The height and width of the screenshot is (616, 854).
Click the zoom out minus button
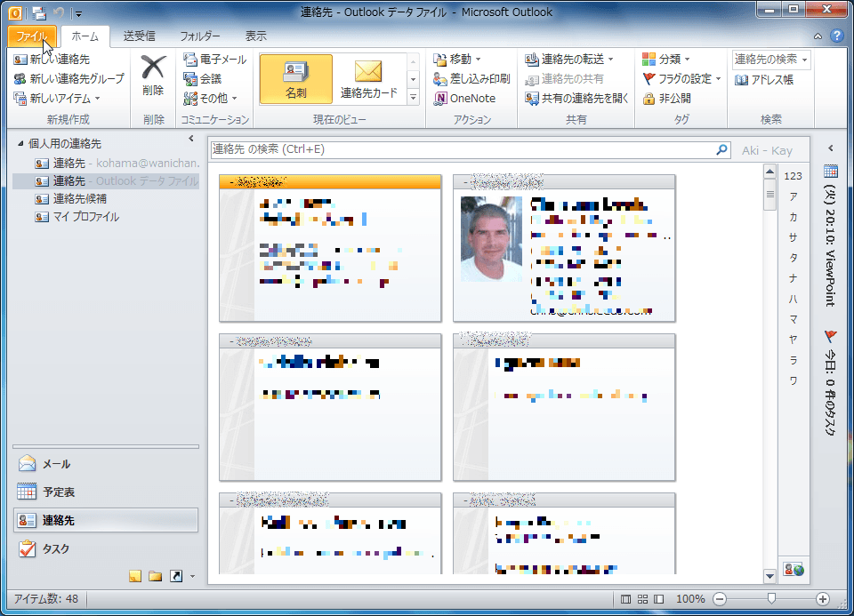[720, 599]
